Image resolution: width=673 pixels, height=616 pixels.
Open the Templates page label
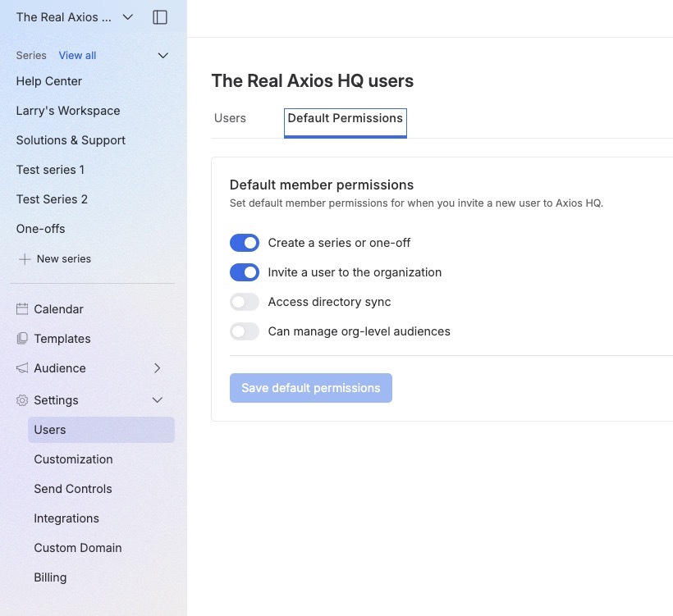pyautogui.click(x=62, y=339)
